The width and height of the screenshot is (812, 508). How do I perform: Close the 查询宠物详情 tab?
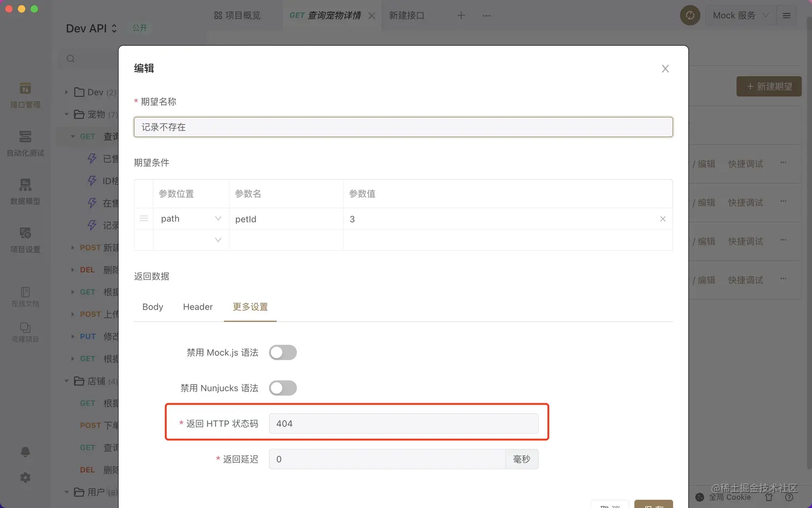372,16
